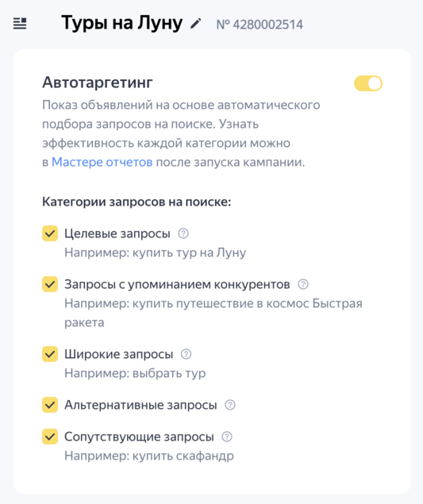Open help icon next to Целевые запросы
The image size is (423, 504).
tap(183, 233)
